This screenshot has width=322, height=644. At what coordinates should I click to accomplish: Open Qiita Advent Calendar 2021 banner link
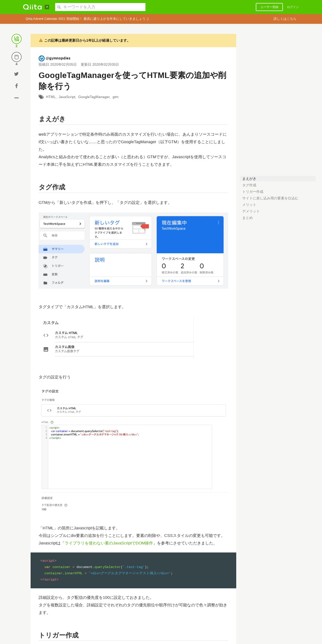click(87, 19)
